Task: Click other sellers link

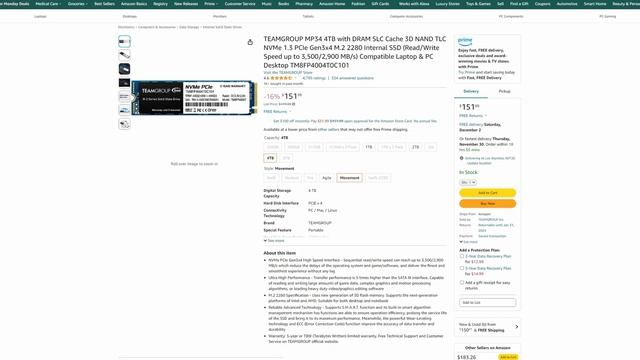Action: pos(328,129)
